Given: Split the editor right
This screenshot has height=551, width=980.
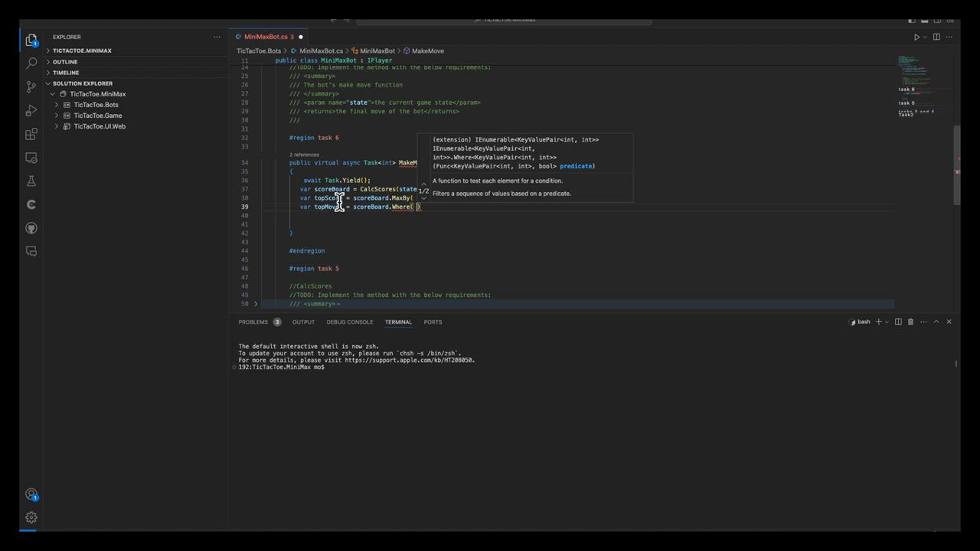Looking at the screenshot, I should pos(936,37).
